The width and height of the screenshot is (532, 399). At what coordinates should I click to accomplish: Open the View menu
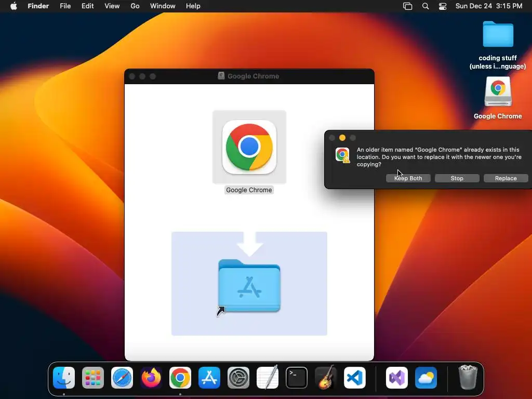pos(112,6)
